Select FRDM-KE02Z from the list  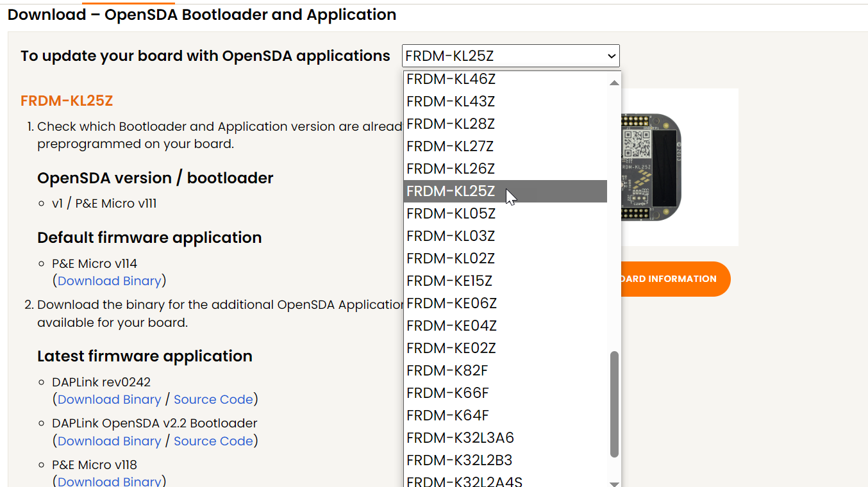coord(451,348)
